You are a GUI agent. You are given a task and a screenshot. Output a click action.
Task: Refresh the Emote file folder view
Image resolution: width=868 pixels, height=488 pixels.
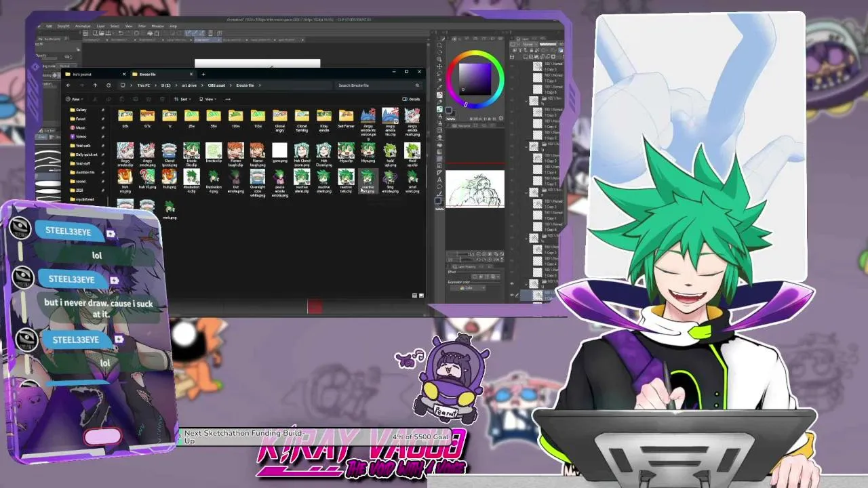point(108,85)
